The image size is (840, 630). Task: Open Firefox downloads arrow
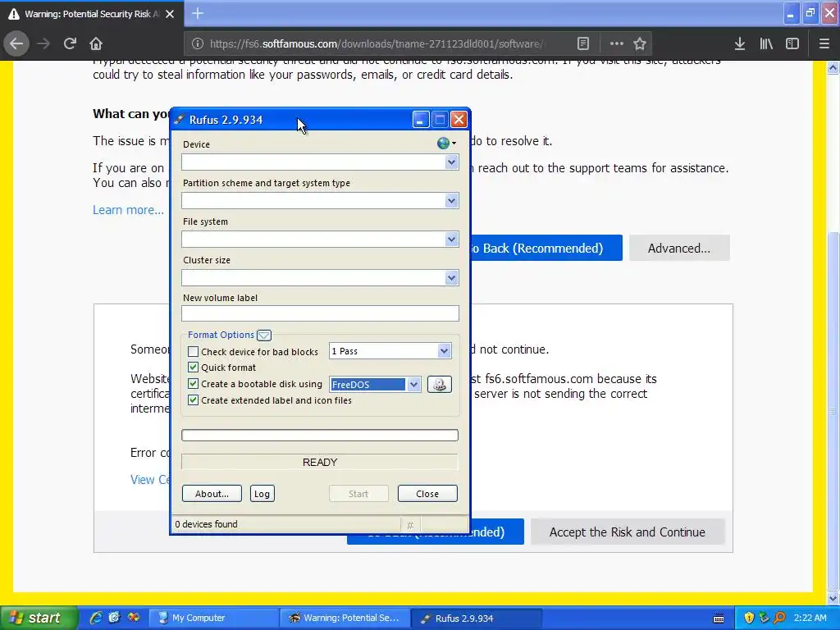(x=740, y=44)
